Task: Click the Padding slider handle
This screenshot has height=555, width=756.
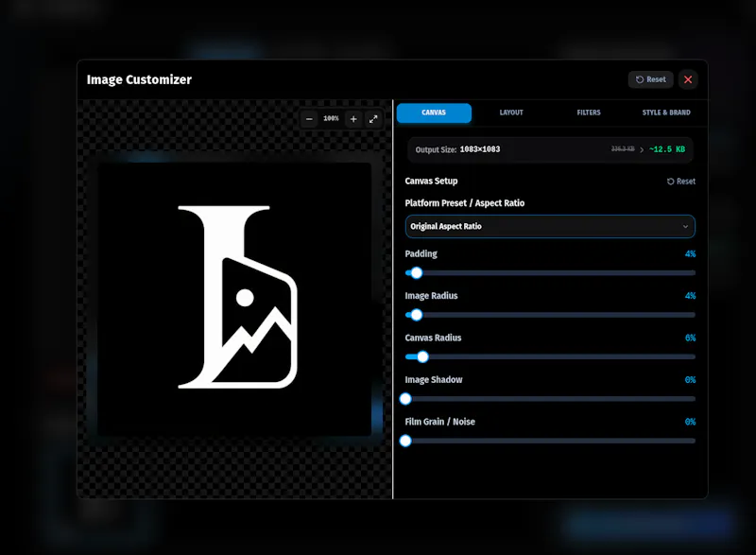Action: pos(417,273)
